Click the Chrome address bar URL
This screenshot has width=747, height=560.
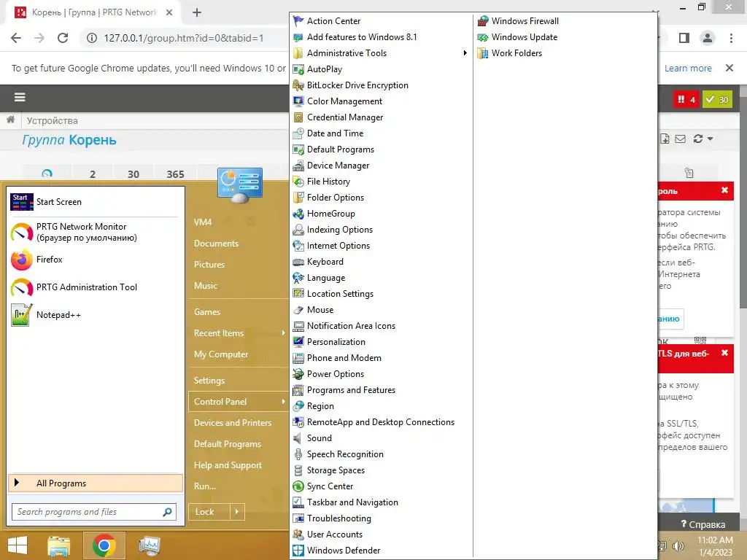click(x=183, y=38)
